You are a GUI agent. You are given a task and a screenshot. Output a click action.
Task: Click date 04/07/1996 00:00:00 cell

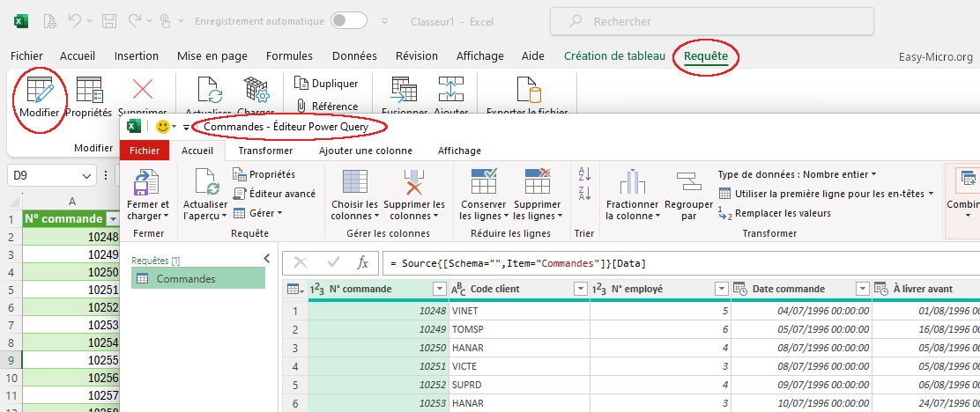click(801, 310)
